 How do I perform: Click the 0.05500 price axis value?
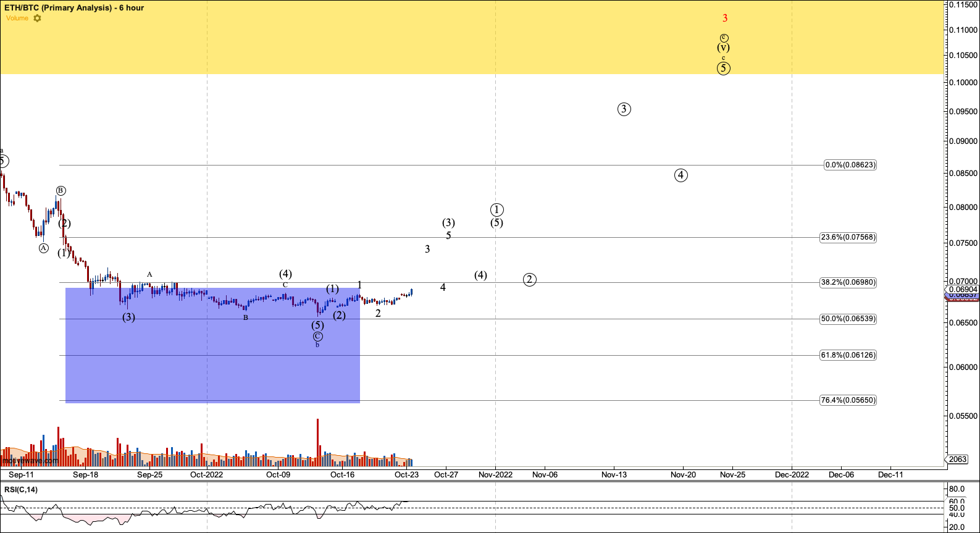click(963, 417)
